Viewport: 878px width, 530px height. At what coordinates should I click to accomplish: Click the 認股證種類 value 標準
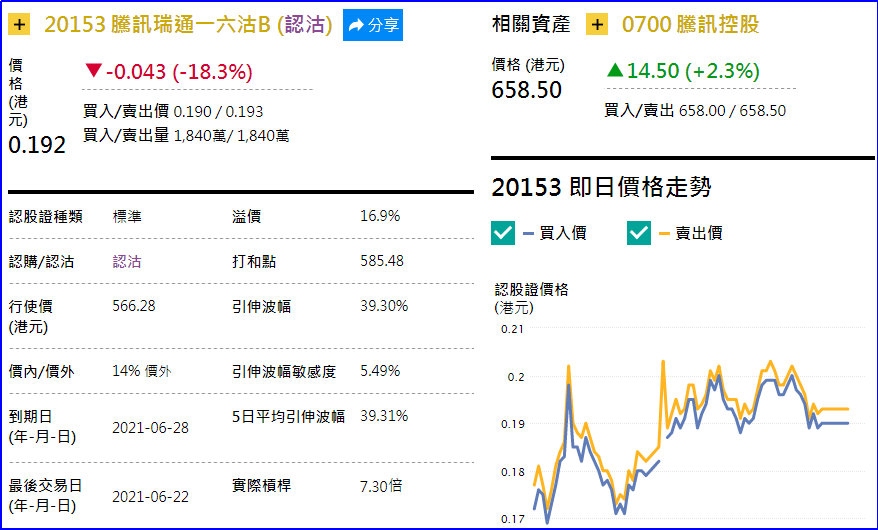coord(127,217)
